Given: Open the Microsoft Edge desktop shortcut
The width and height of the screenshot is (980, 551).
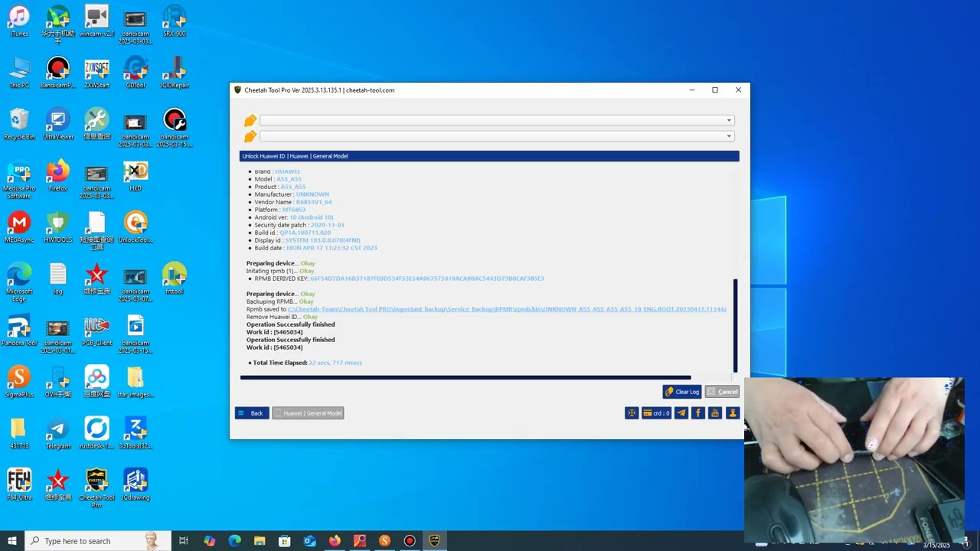Looking at the screenshot, I should (19, 282).
